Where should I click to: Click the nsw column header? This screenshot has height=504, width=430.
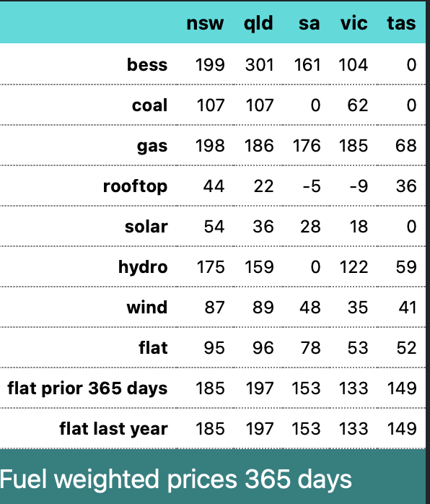coord(205,23)
